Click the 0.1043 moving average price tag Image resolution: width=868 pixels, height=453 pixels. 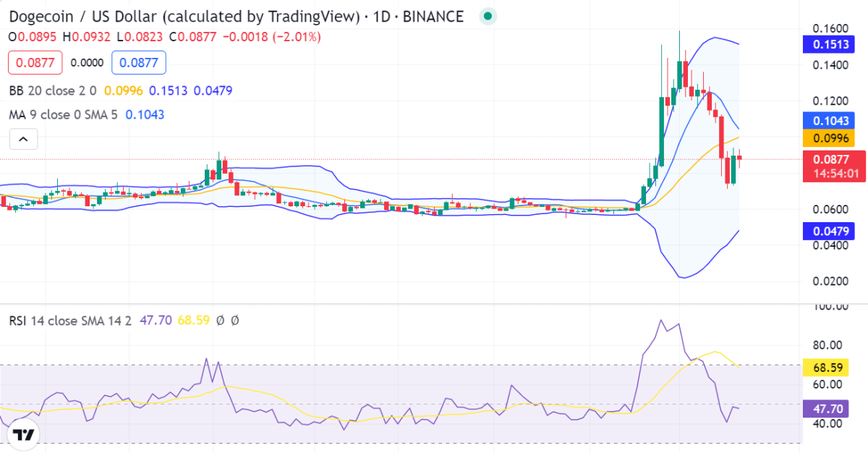point(828,121)
